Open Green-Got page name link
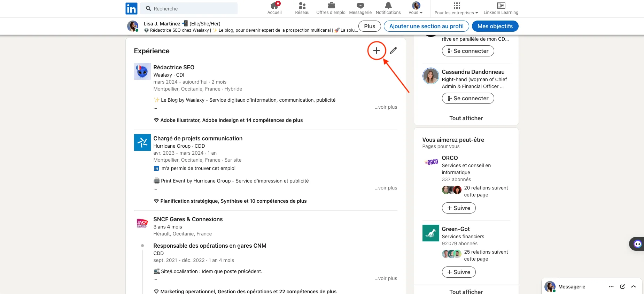The height and width of the screenshot is (294, 644). pos(456,229)
